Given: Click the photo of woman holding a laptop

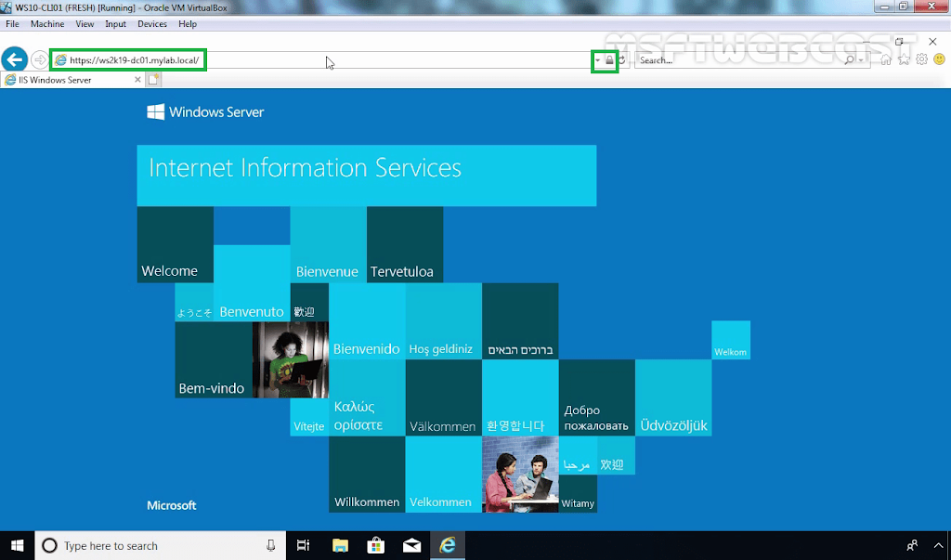Looking at the screenshot, I should click(291, 359).
